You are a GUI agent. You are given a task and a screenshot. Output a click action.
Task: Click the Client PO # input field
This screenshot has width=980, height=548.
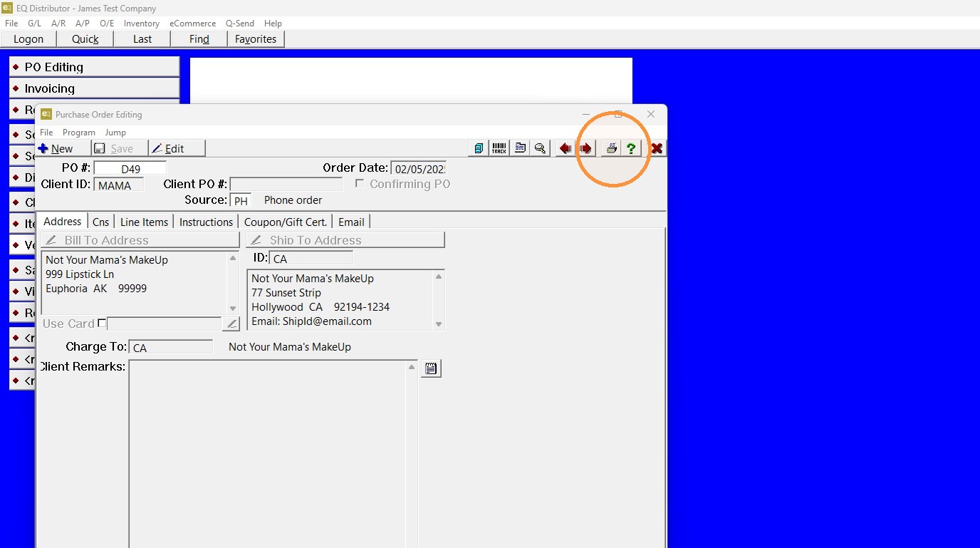(x=286, y=185)
